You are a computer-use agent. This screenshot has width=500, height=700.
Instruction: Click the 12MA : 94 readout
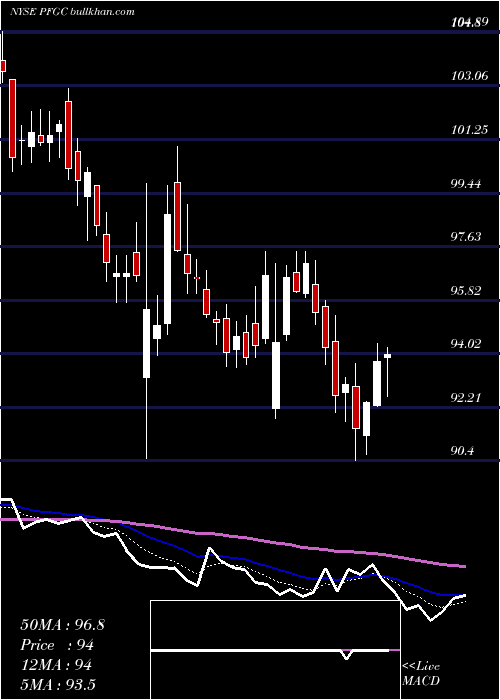[x=56, y=665]
